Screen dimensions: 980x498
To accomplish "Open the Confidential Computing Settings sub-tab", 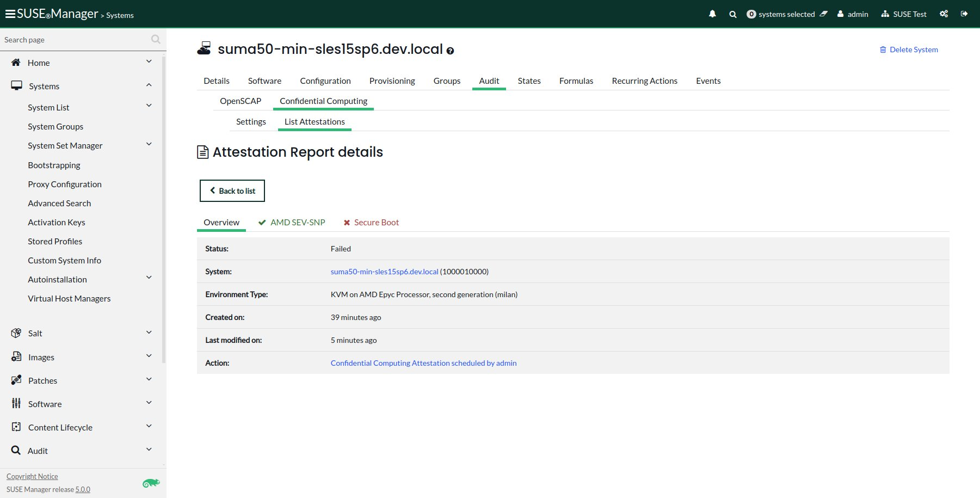I will 251,121.
